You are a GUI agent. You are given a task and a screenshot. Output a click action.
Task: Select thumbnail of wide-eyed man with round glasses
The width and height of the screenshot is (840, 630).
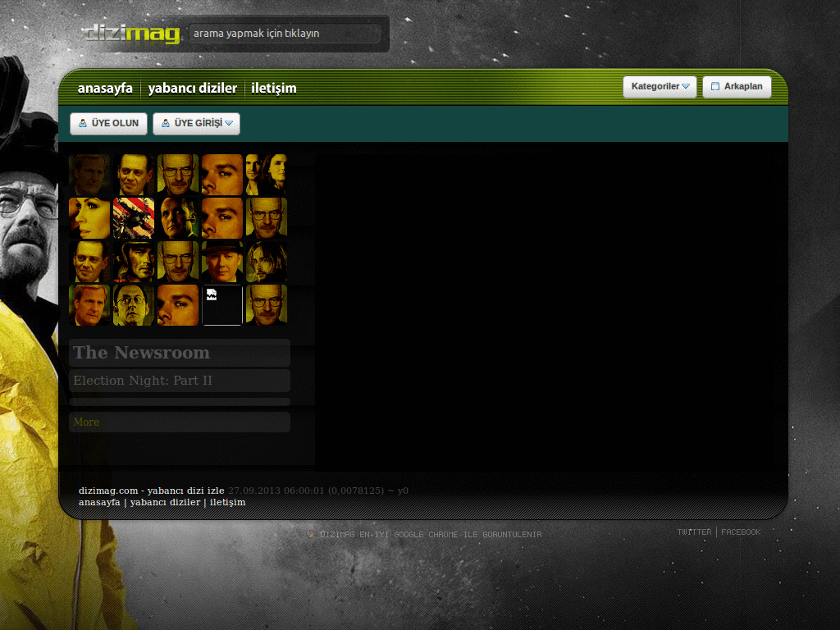[134, 305]
